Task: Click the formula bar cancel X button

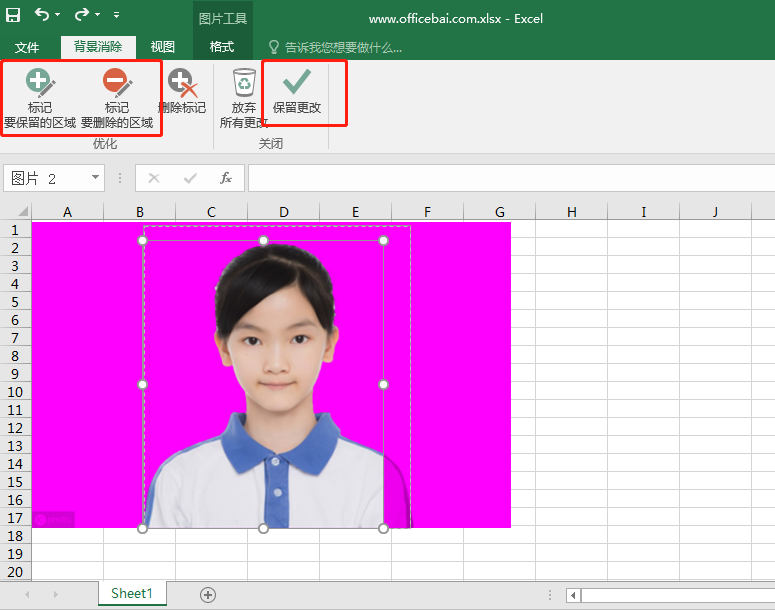Action: [154, 178]
